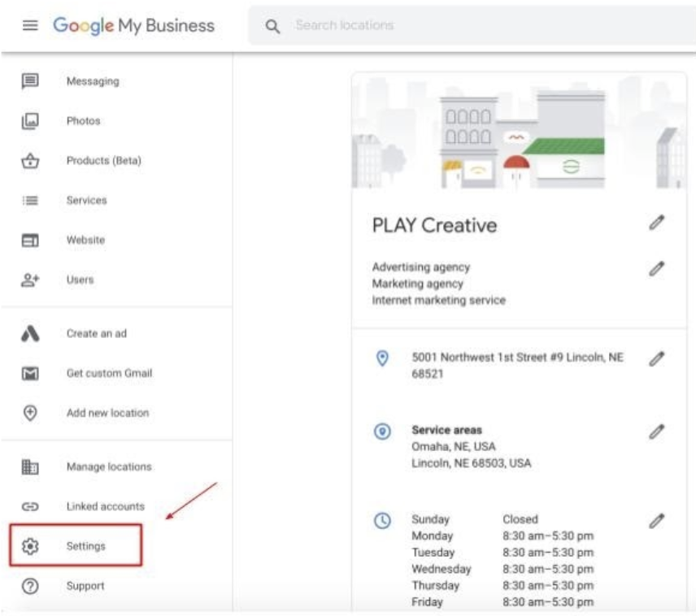Select Get custom Gmail
The width and height of the screenshot is (696, 616).
(109, 373)
